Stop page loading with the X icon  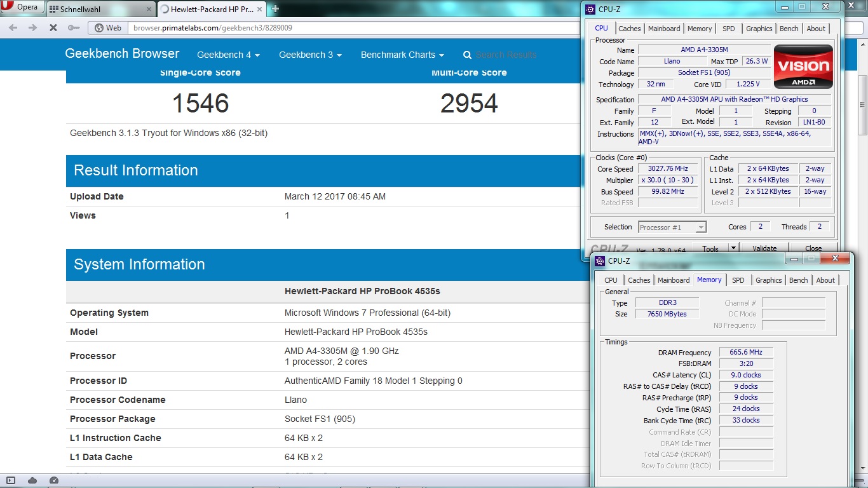pyautogui.click(x=53, y=28)
